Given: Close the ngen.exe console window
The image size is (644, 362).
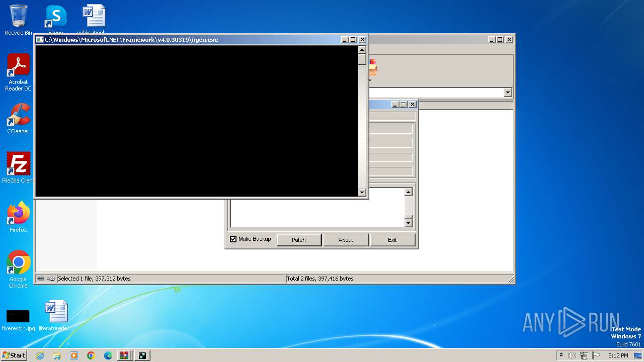Looking at the screenshot, I should [362, 40].
